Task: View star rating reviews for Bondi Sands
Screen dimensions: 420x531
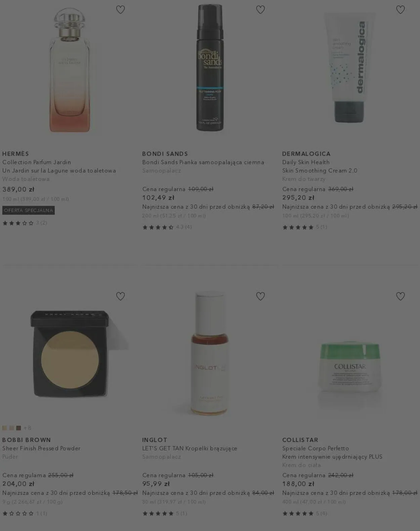Action: point(167,227)
